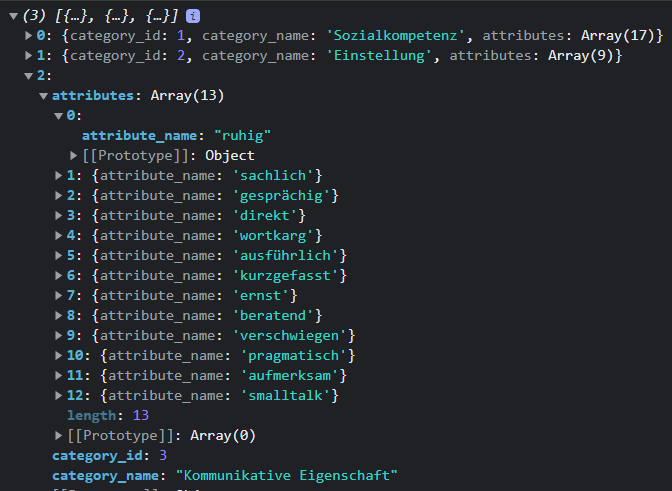Expand attribute 5 'ausführlich'
This screenshot has height=491, width=672.
point(59,256)
